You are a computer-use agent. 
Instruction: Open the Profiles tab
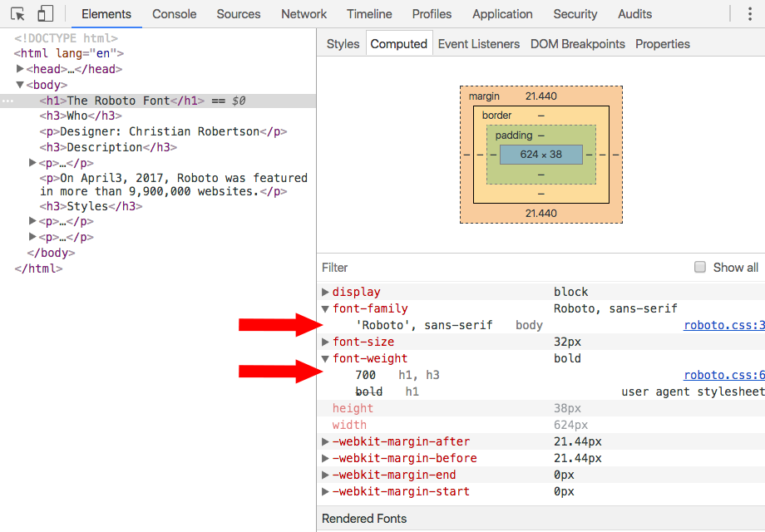tap(432, 14)
